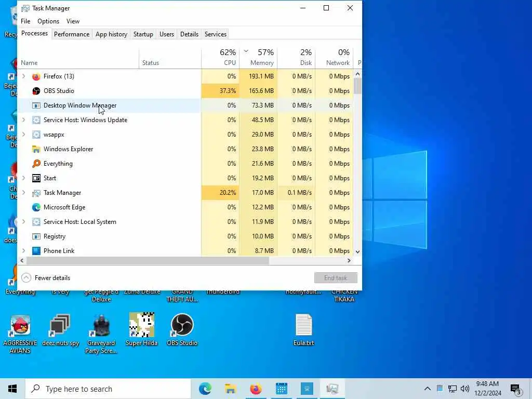This screenshot has height=399, width=532.
Task: Expand Service Host: Local System group
Action: (x=23, y=222)
